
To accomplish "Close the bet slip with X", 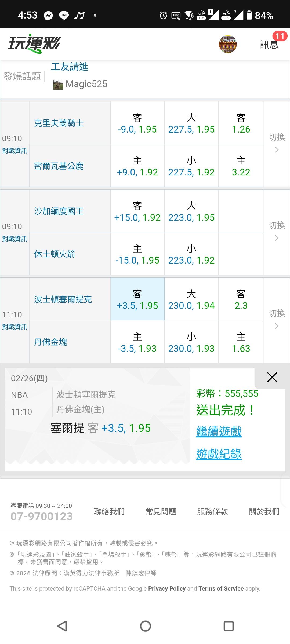I will tap(272, 377).
